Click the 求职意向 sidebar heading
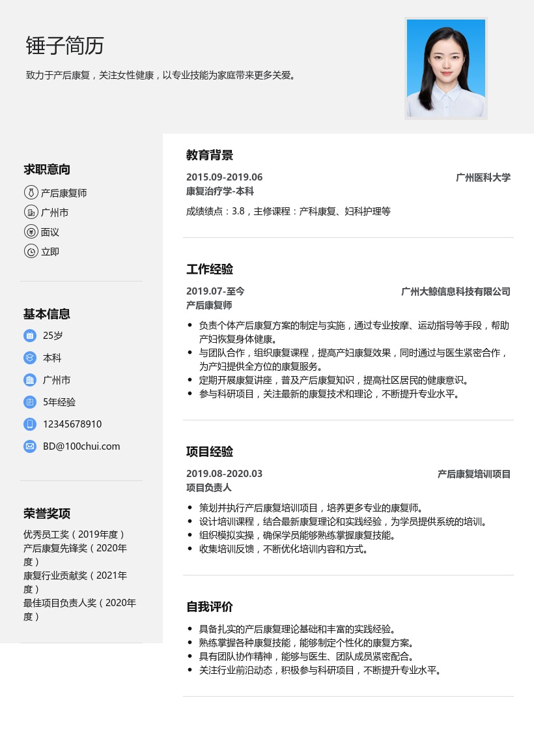Screen dimensions: 534x756 [x=46, y=169]
